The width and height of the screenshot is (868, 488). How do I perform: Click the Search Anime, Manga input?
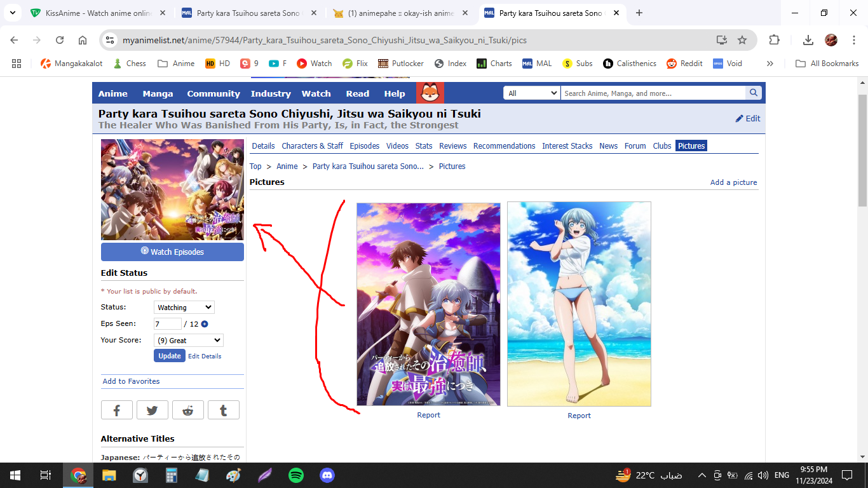653,93
